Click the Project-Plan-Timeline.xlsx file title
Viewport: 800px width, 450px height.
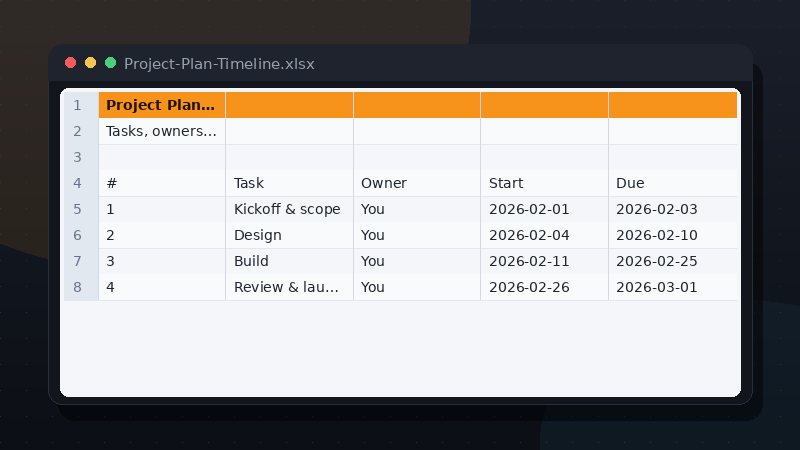[x=219, y=64]
